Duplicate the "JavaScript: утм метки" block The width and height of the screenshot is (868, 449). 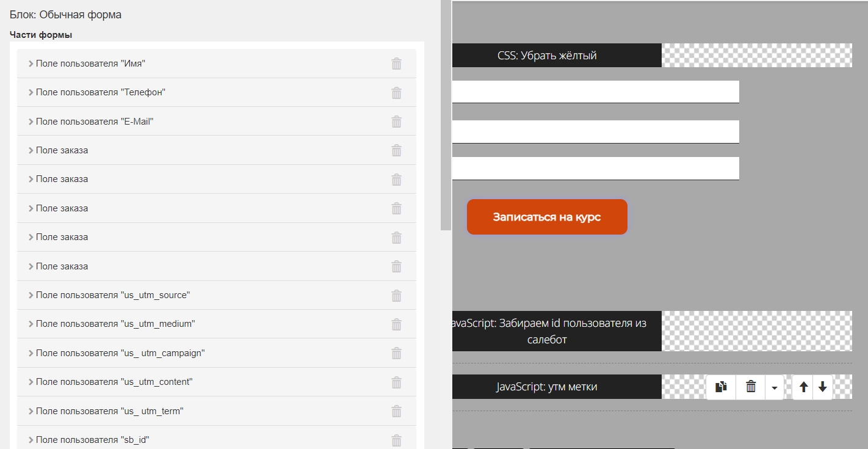721,387
